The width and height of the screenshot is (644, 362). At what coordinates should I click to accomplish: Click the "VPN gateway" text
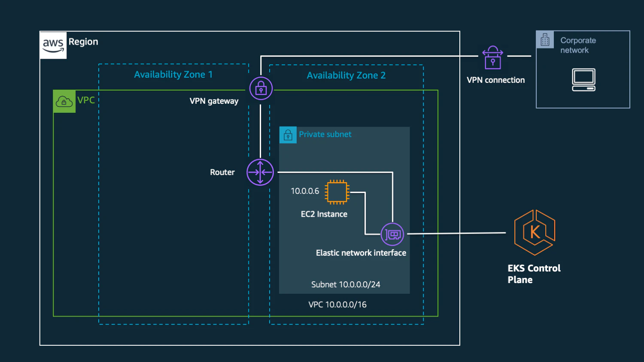click(214, 101)
